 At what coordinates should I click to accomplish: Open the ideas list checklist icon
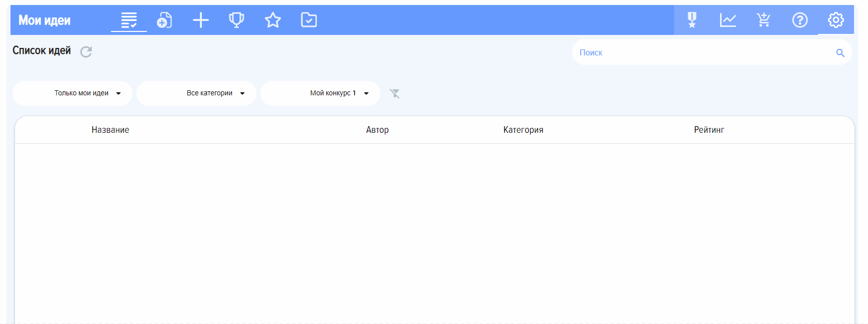[x=129, y=20]
